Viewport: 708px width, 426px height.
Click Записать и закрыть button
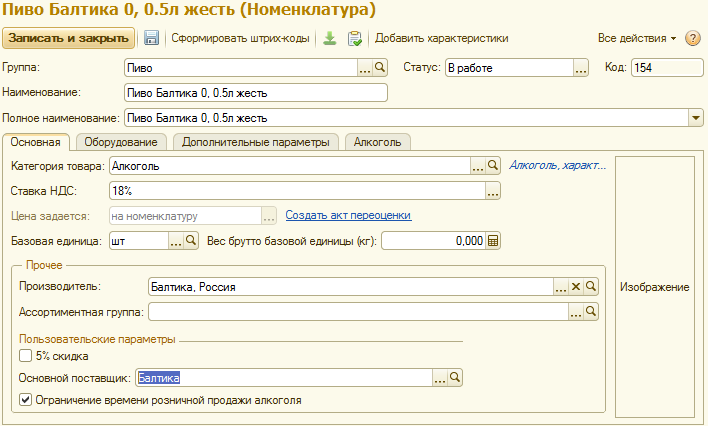69,38
